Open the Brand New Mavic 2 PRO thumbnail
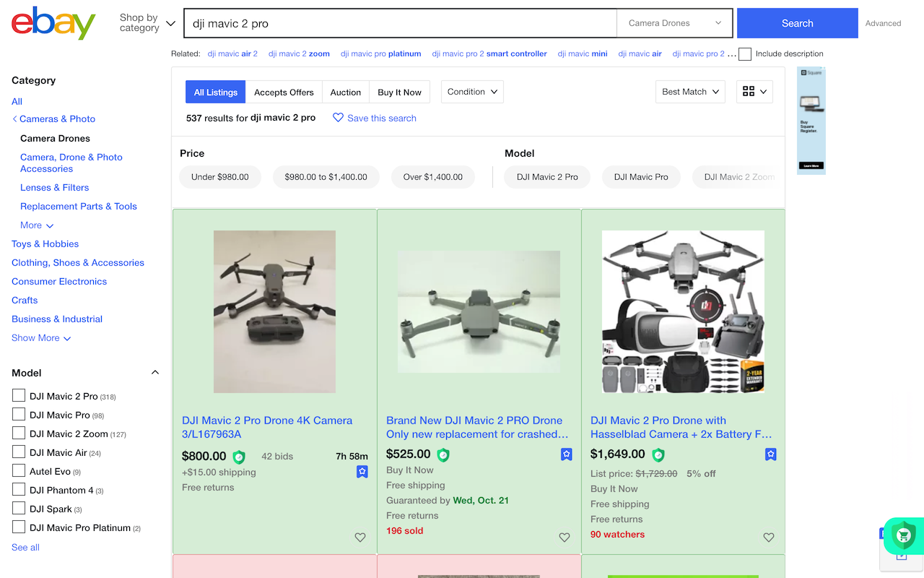The image size is (924, 578). (479, 311)
